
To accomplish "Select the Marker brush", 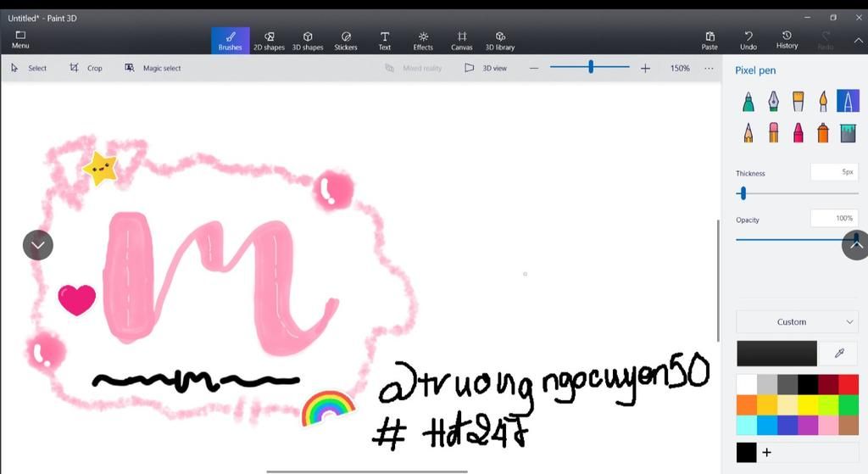I will (748, 102).
